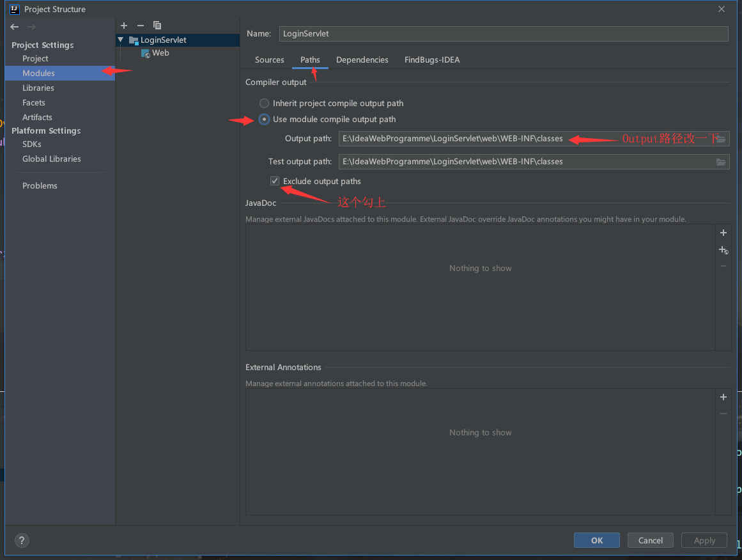Click the Cancel button
Viewport: 742px width, 560px height.
coord(650,540)
